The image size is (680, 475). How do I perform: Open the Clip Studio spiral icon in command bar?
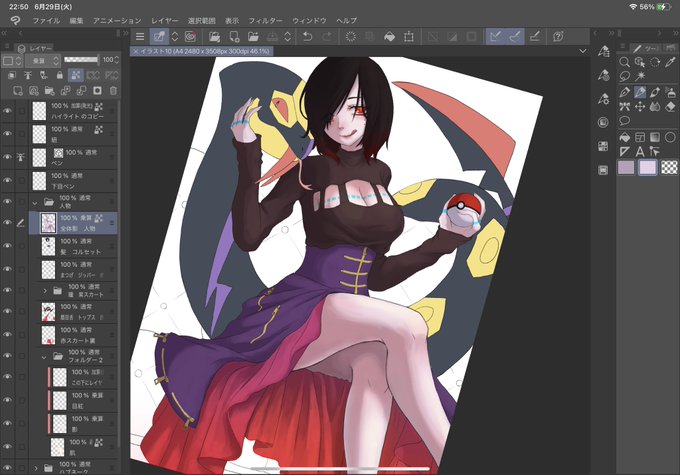pyautogui.click(x=190, y=37)
